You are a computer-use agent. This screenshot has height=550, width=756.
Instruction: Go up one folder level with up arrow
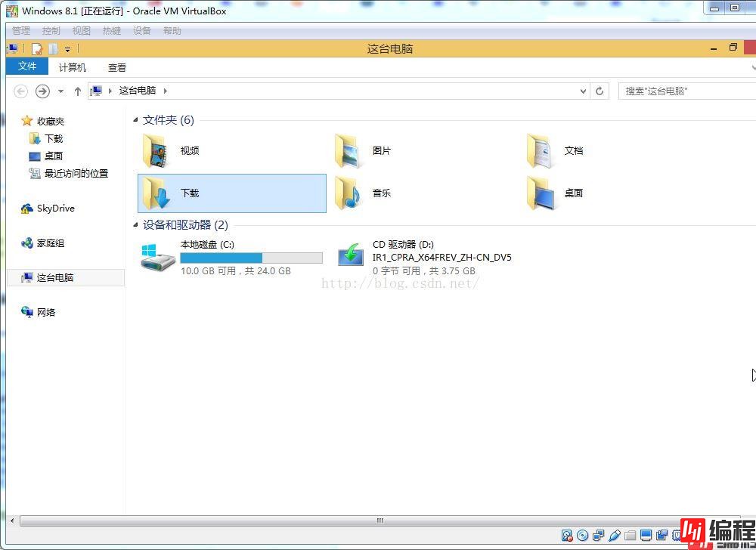[77, 91]
